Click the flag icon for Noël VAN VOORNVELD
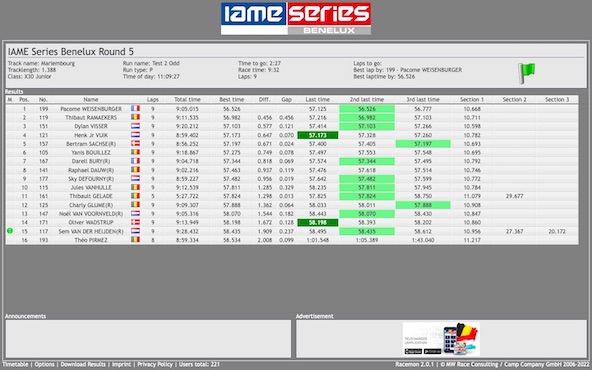 135,213
